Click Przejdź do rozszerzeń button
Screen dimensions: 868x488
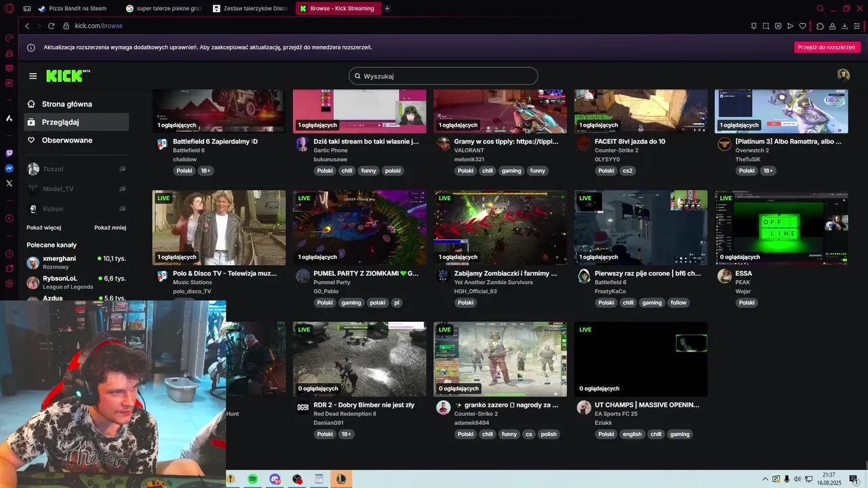coord(826,47)
